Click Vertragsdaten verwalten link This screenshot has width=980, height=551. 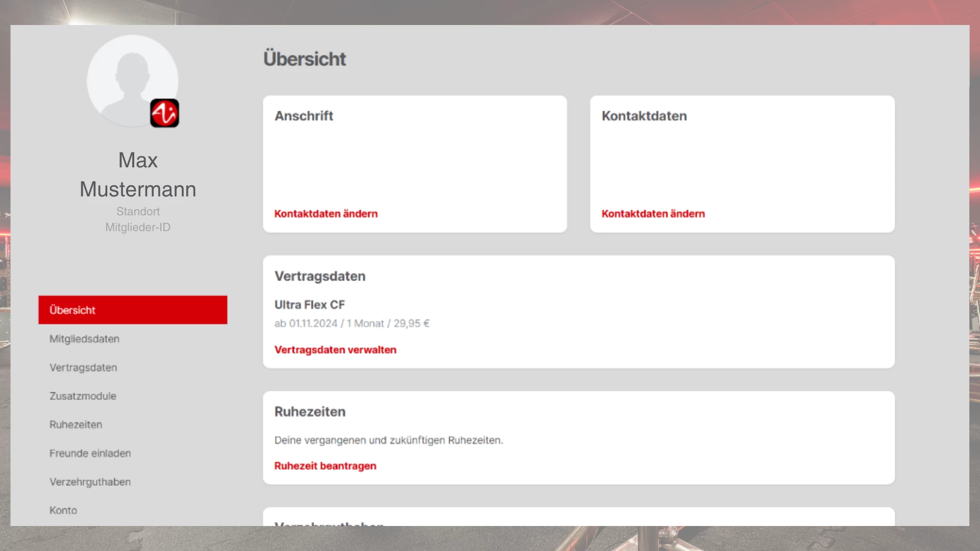[335, 350]
